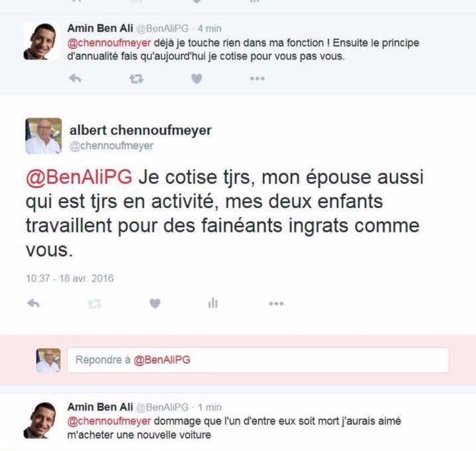Retweet Amin Ben Ali's 4 min tweet
The width and height of the screenshot is (476, 451).
(136, 79)
